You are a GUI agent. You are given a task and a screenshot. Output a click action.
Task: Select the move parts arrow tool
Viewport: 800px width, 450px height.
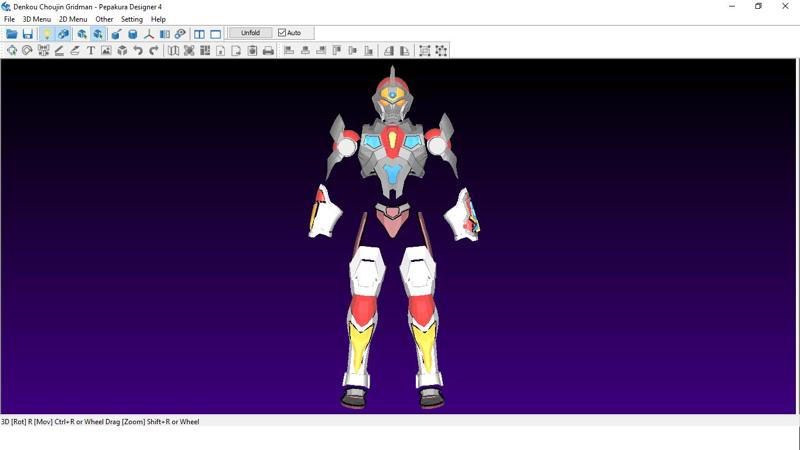(x=12, y=50)
